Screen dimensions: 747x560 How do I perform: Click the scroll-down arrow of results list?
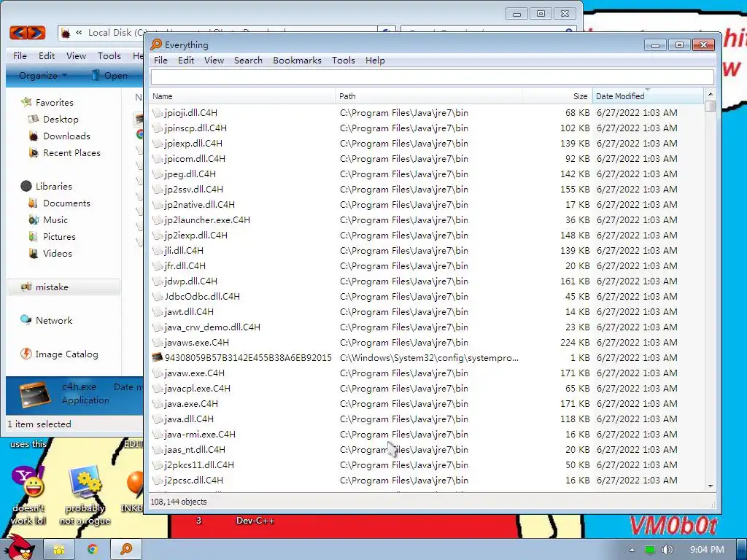pyautogui.click(x=711, y=486)
